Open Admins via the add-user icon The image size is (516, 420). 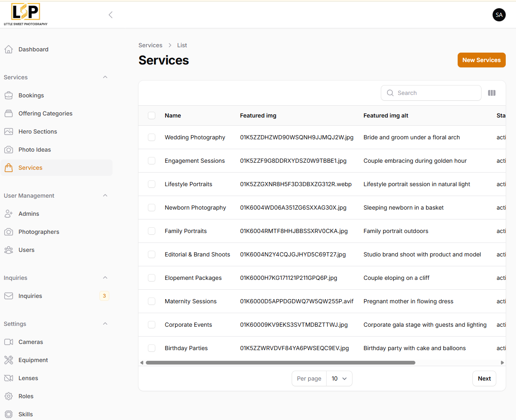coord(9,214)
